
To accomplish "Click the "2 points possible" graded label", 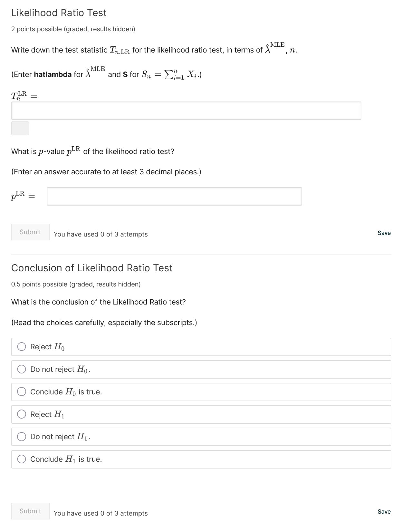I will coord(73,29).
